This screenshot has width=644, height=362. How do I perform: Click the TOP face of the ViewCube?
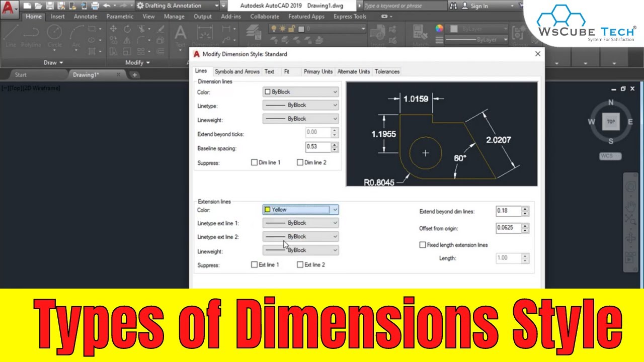click(x=611, y=121)
